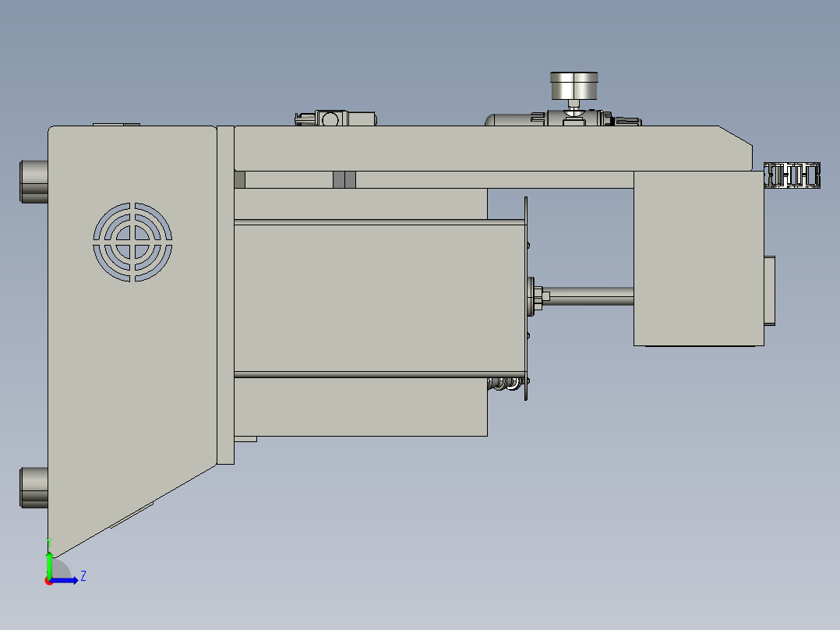Click the blue Z axis arrow of the triad
The width and height of the screenshot is (840, 630).
[65, 581]
